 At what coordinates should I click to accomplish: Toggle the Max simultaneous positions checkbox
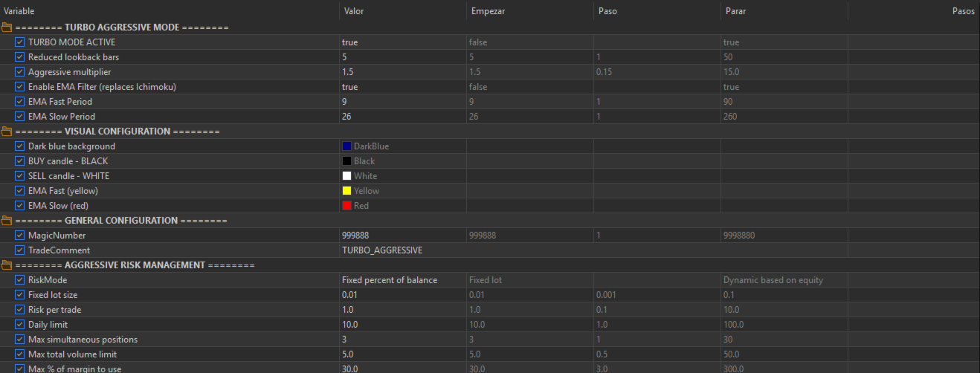pyautogui.click(x=20, y=340)
